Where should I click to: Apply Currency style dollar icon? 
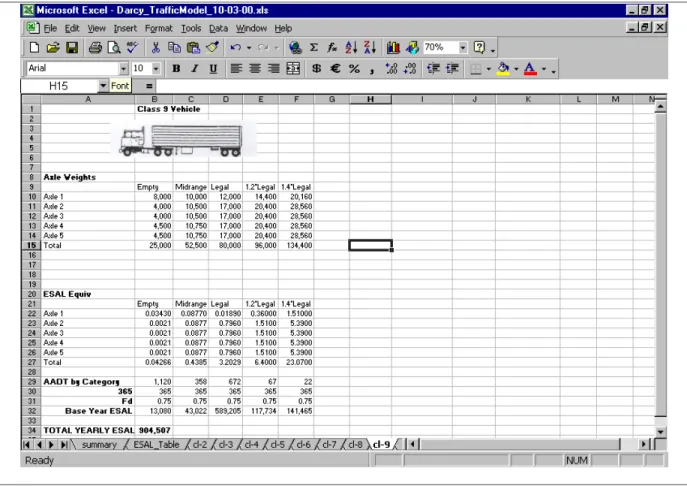[x=316, y=69]
